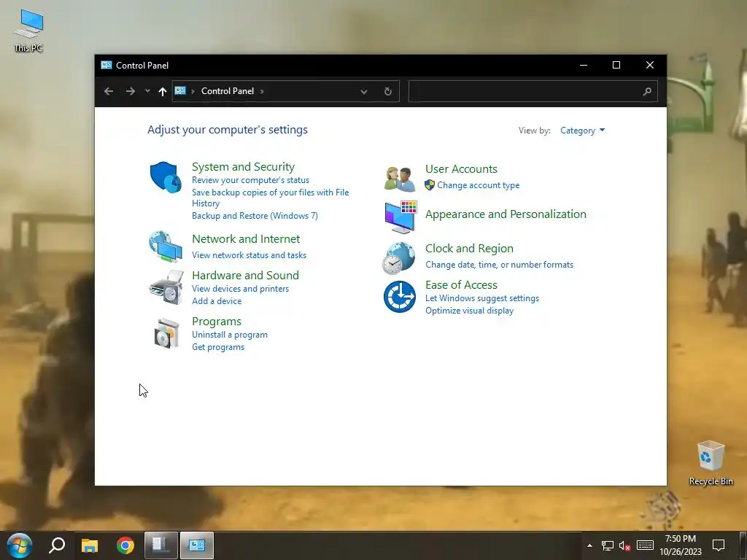Go forward with the Forward arrow
The width and height of the screenshot is (747, 560).
[x=130, y=91]
